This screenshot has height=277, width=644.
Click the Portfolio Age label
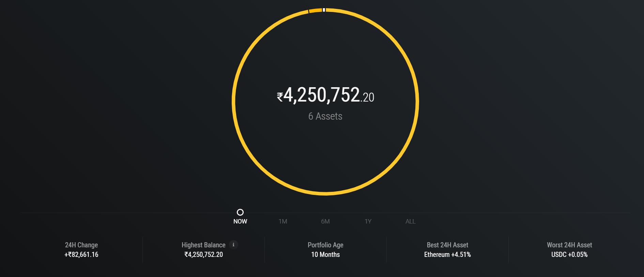(325, 245)
